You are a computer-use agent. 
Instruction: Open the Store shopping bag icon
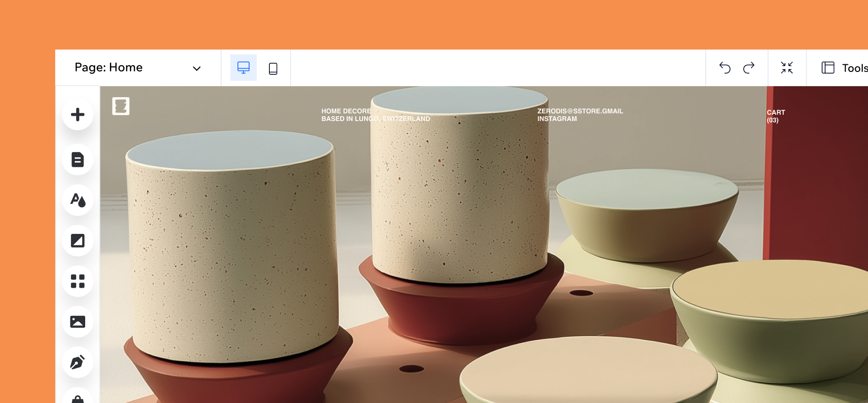pyautogui.click(x=78, y=397)
